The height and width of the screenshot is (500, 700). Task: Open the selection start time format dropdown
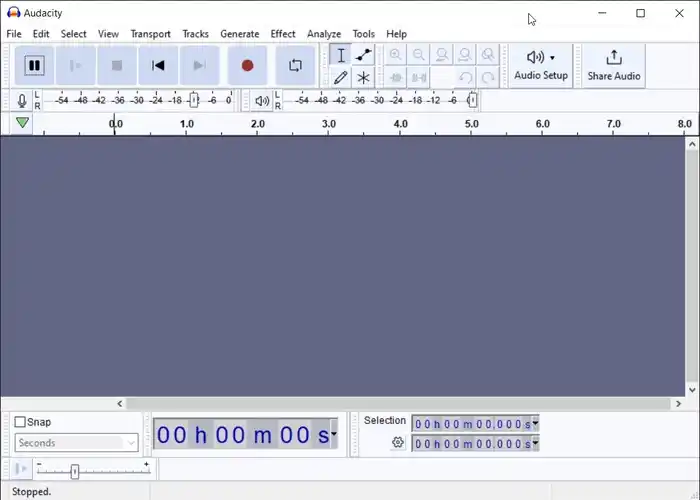coord(535,424)
